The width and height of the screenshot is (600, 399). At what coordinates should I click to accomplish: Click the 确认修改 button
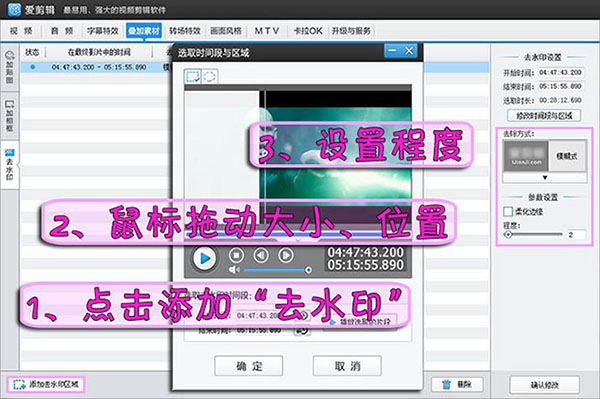[545, 384]
